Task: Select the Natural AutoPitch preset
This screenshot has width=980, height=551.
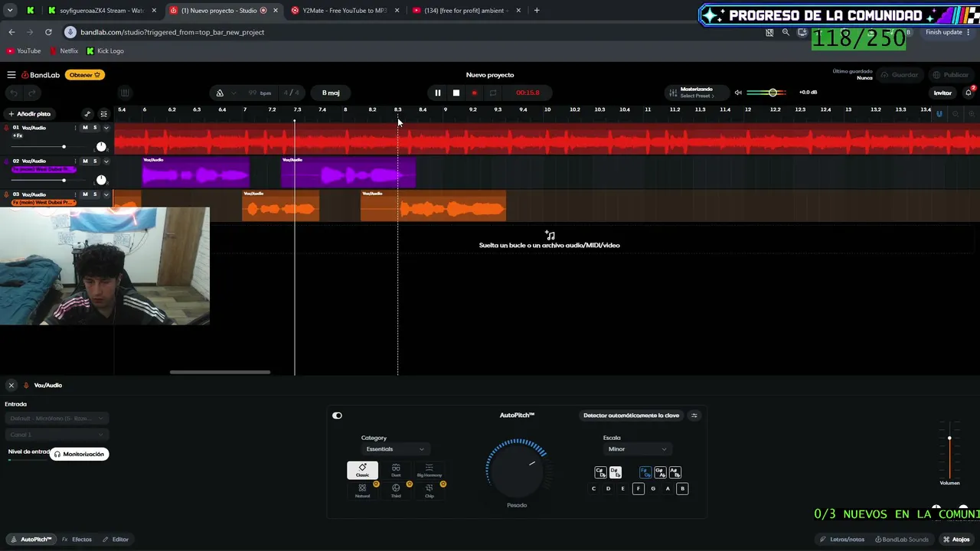Action: click(362, 491)
